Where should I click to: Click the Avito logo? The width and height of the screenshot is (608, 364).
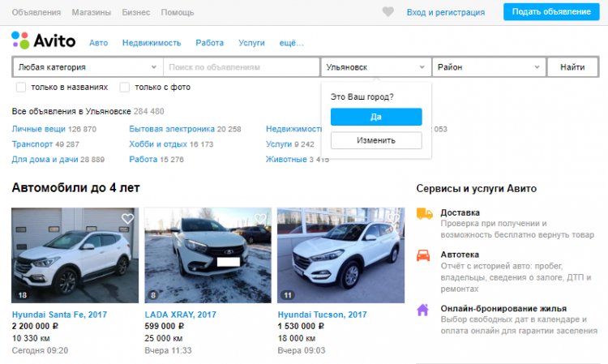(x=43, y=41)
